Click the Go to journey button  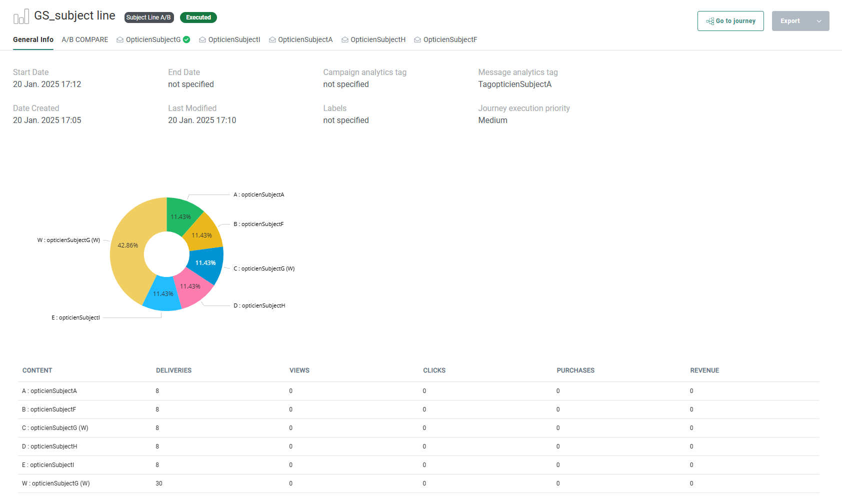coord(730,21)
